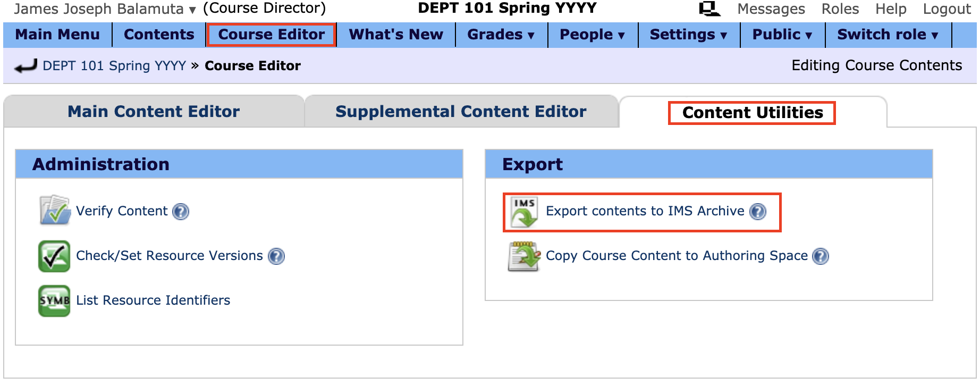The image size is (980, 385).
Task: Click Check/Set Resource Versions link
Action: point(170,256)
